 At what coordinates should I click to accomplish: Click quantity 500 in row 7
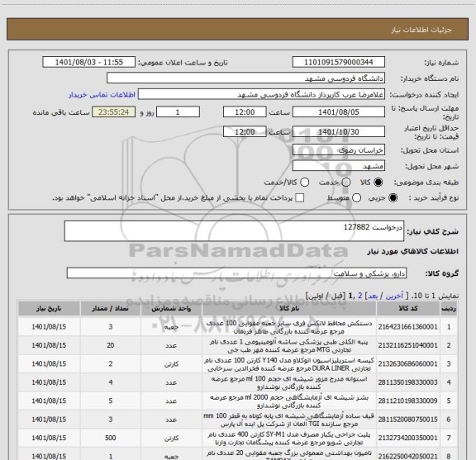coord(111,438)
